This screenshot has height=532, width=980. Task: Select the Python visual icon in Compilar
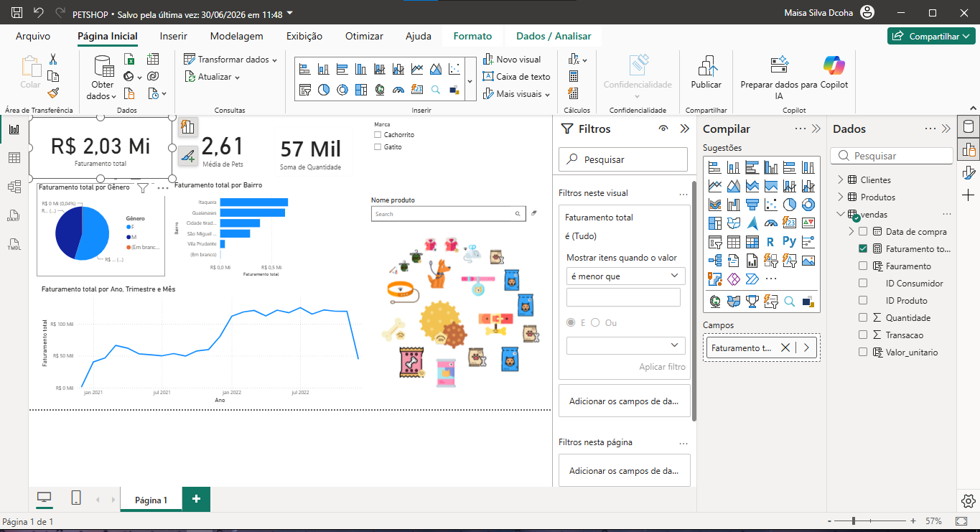(x=789, y=242)
